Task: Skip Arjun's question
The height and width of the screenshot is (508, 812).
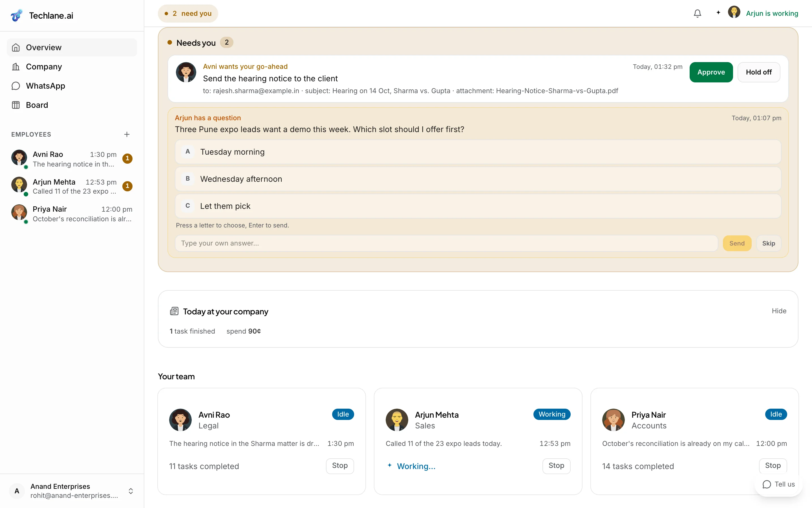Action: pos(768,243)
